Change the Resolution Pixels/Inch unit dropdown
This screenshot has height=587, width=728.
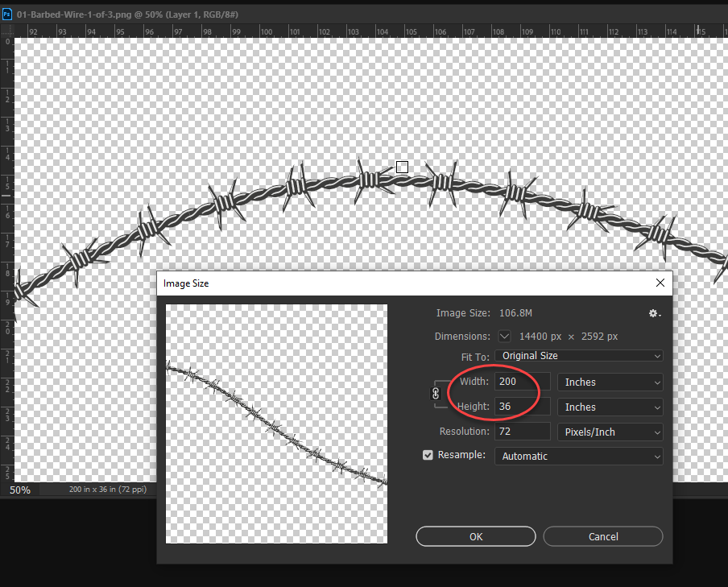coord(610,432)
